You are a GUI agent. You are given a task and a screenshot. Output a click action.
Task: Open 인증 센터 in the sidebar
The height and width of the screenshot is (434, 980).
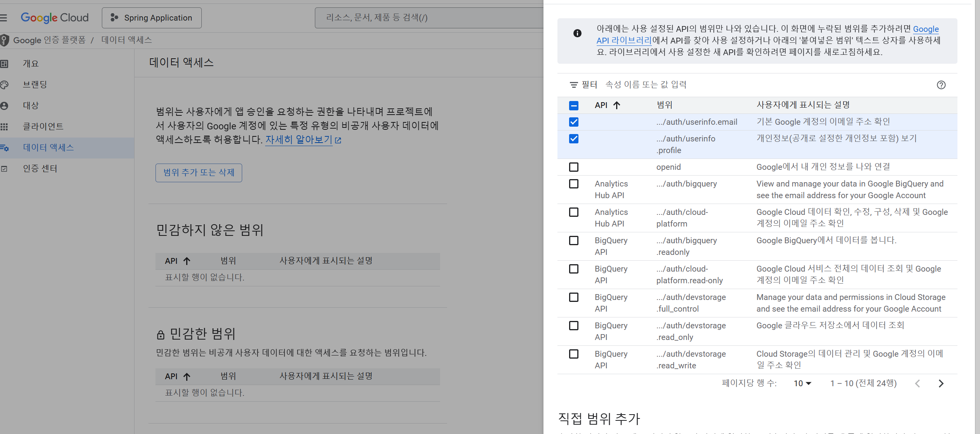coord(40,169)
